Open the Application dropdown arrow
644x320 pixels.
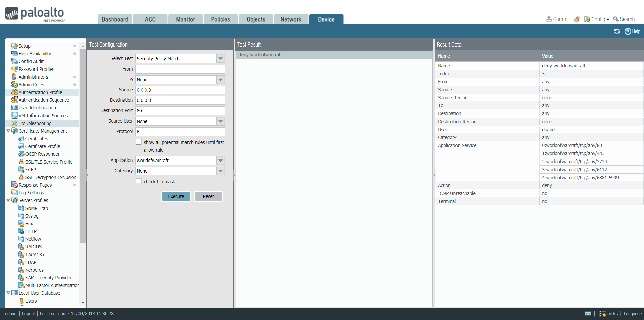(x=220, y=161)
